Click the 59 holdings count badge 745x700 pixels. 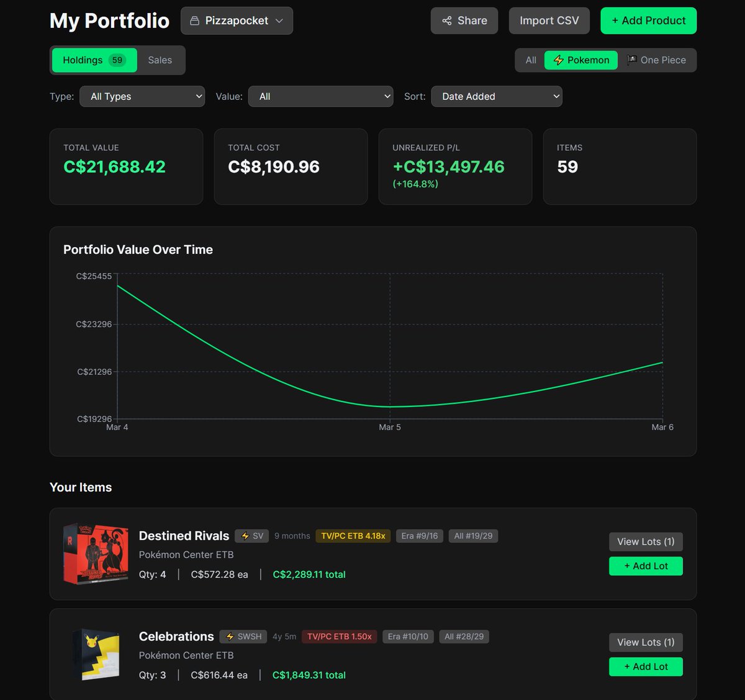click(117, 60)
